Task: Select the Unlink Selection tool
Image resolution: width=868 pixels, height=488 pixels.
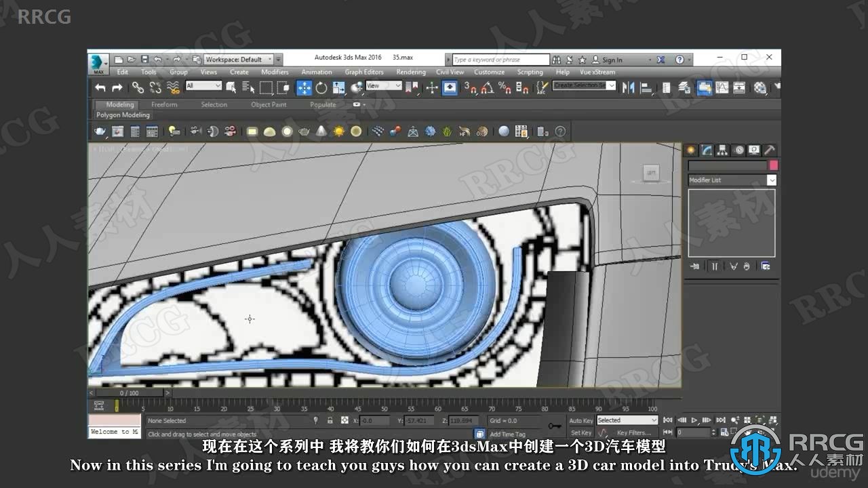Action: (155, 87)
